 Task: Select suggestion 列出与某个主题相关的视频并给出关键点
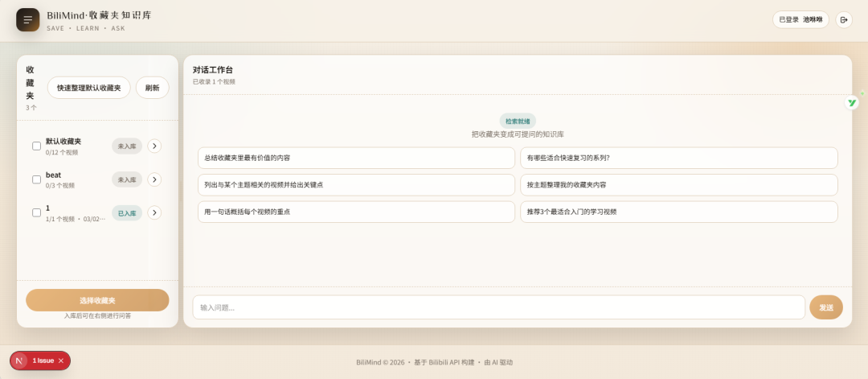(x=357, y=185)
